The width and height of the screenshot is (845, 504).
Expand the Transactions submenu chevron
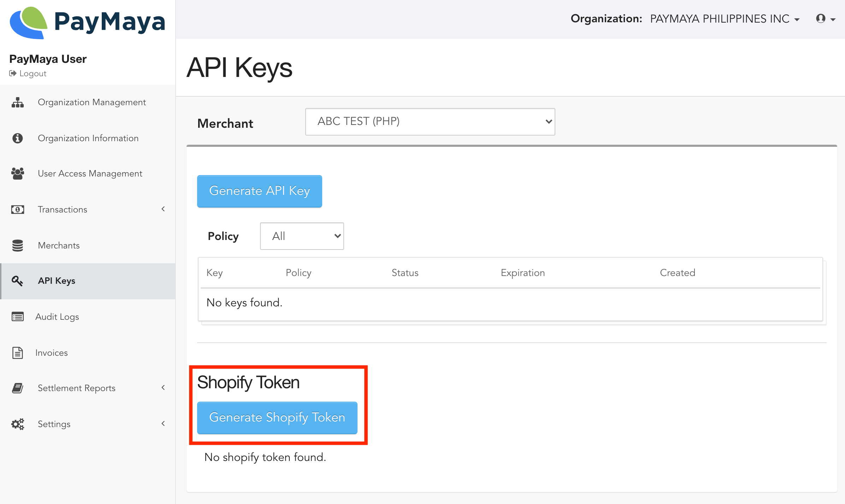coord(163,209)
